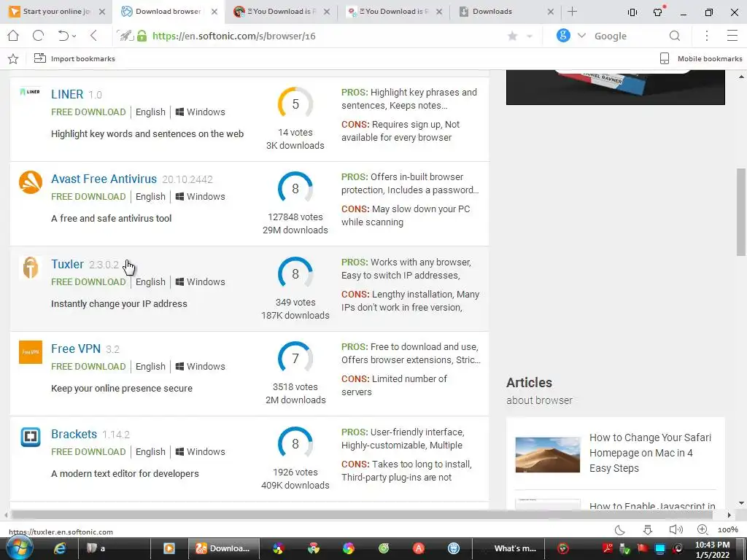Open a new tab with plus button
This screenshot has height=560, width=747.
point(573,12)
